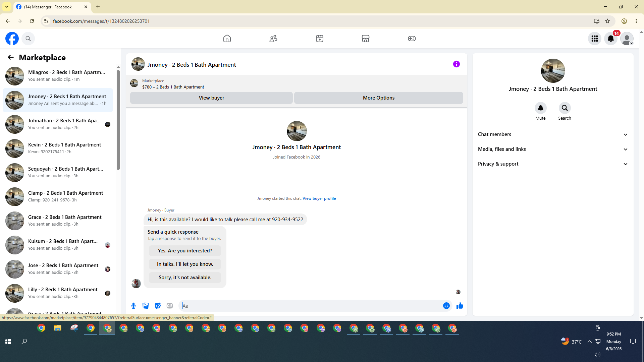Open the Jose conversation
644x362 pixels.
[58, 269]
